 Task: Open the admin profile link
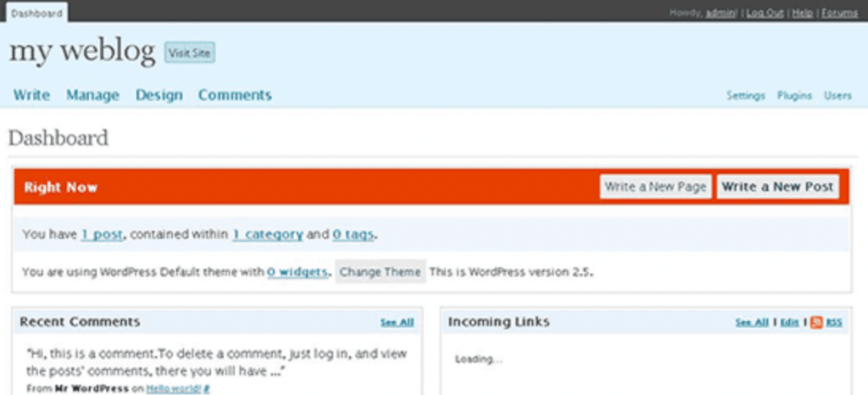(721, 14)
